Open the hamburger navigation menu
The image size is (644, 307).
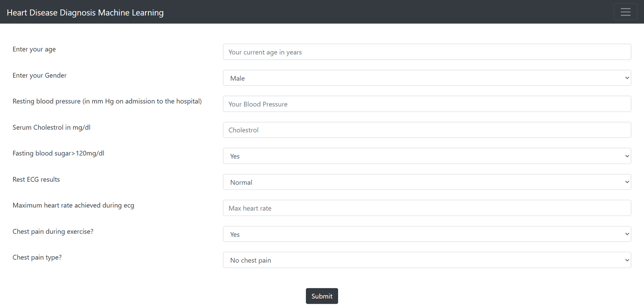click(x=625, y=12)
